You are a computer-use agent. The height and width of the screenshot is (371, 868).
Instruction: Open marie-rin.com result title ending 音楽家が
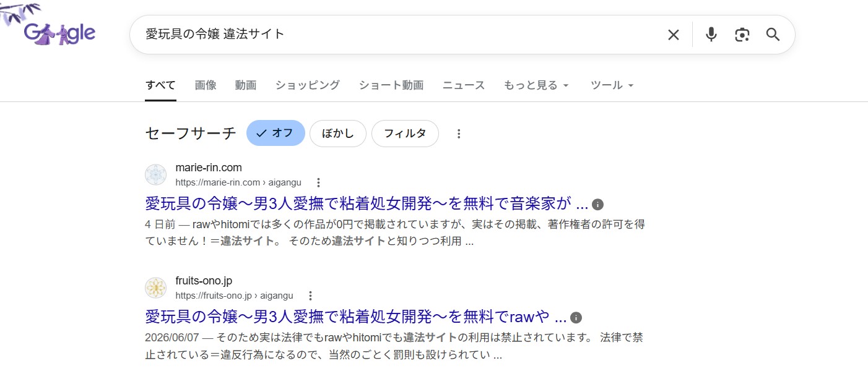[x=367, y=203]
